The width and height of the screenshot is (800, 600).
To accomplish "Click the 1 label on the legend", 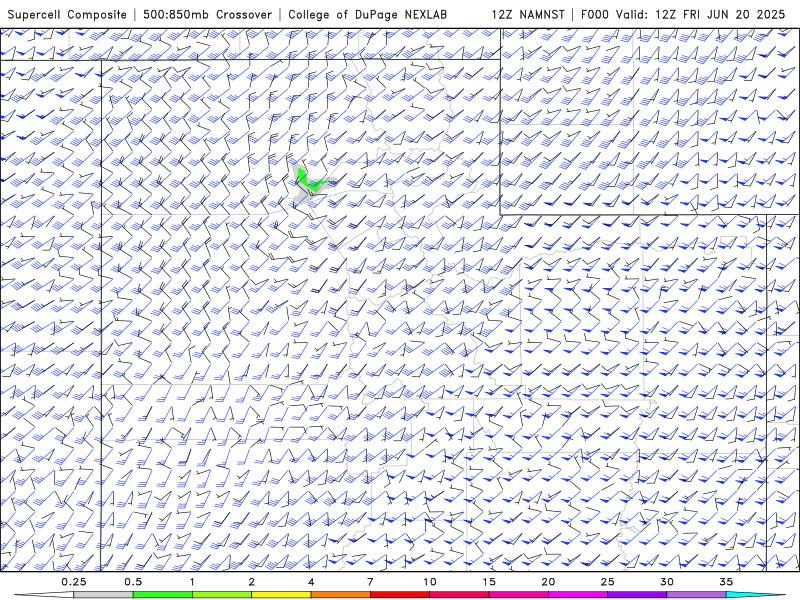I will point(192,582).
